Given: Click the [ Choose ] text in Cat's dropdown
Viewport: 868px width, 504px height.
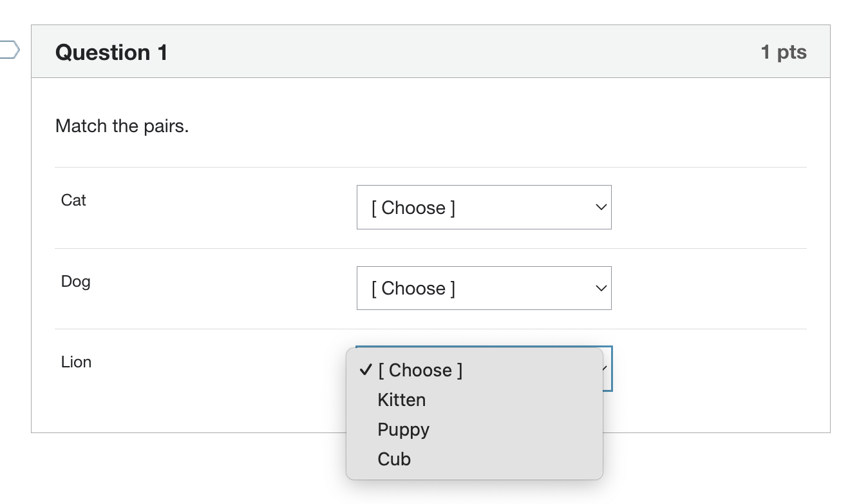Looking at the screenshot, I should (413, 208).
